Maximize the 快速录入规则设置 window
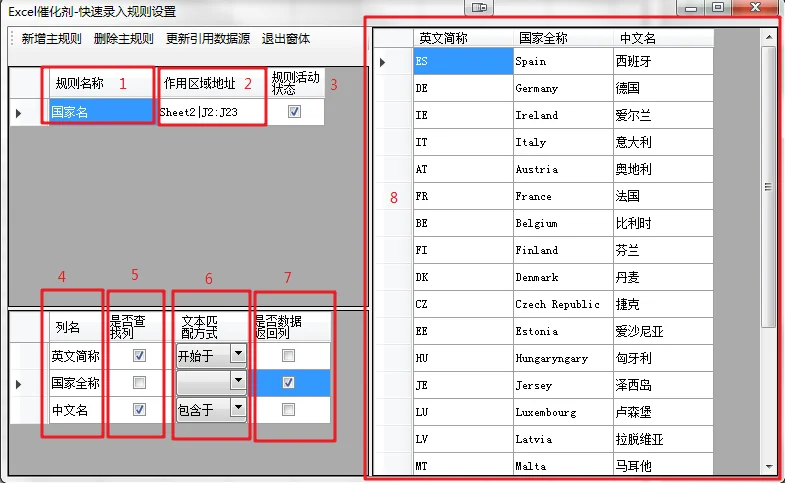The height and width of the screenshot is (483, 785). click(x=718, y=8)
